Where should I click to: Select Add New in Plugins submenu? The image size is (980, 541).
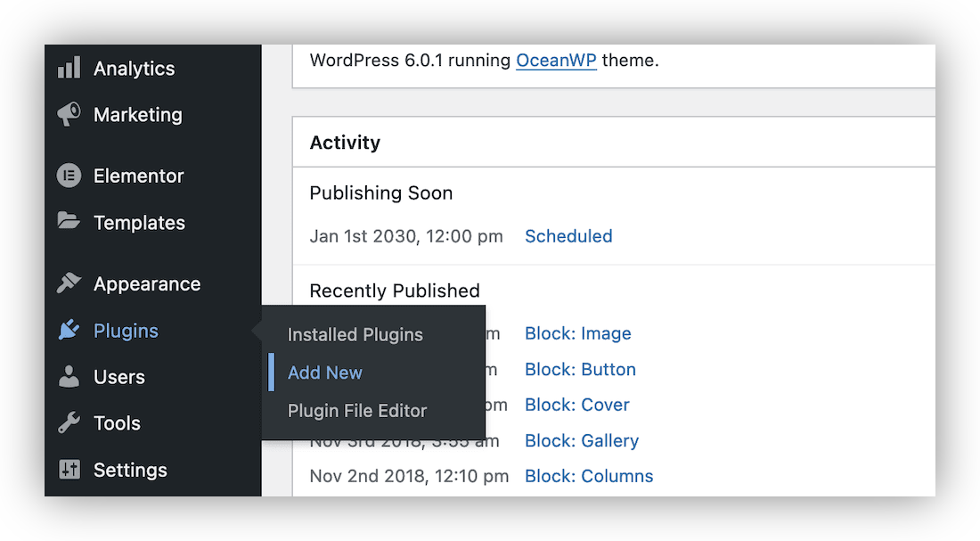pyautogui.click(x=325, y=373)
